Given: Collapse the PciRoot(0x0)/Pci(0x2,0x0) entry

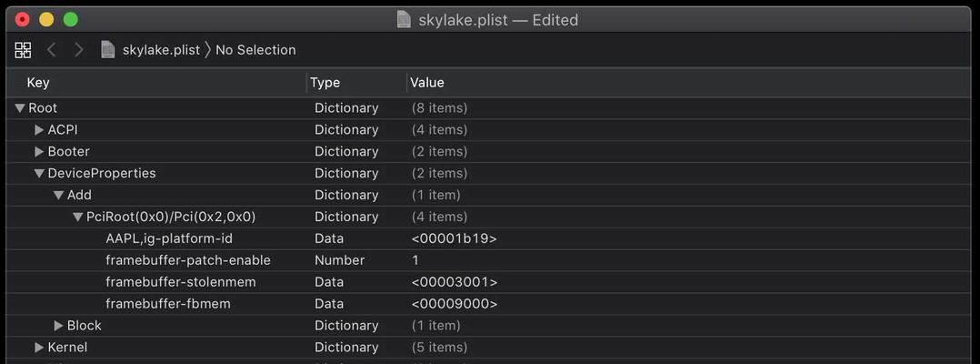Looking at the screenshot, I should click(78, 217).
